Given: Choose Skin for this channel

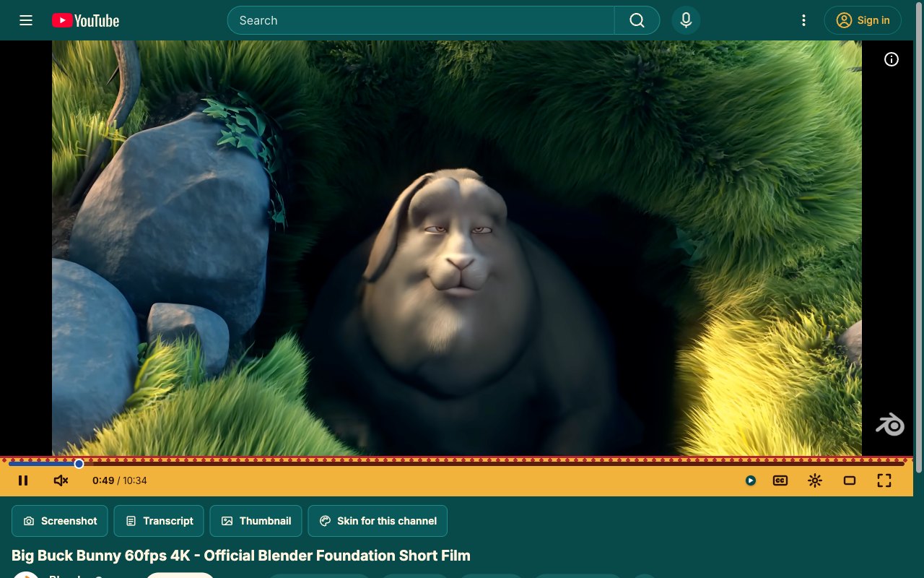Looking at the screenshot, I should coord(378,521).
